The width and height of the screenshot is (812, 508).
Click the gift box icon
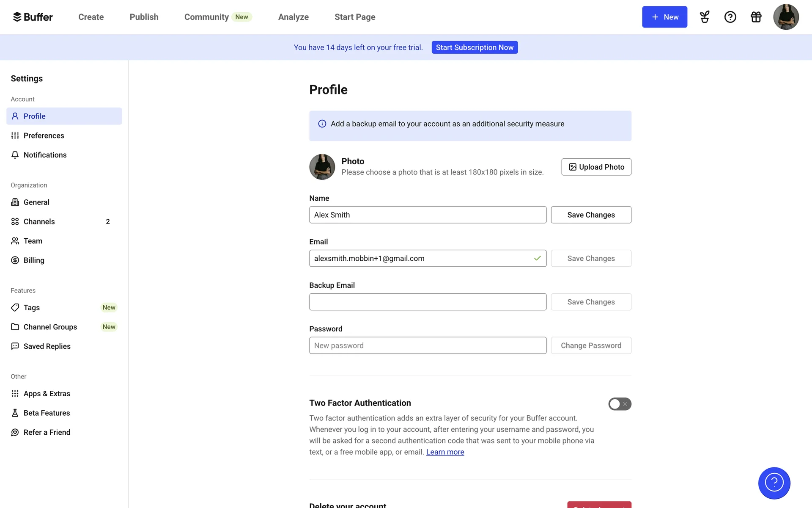[756, 17]
